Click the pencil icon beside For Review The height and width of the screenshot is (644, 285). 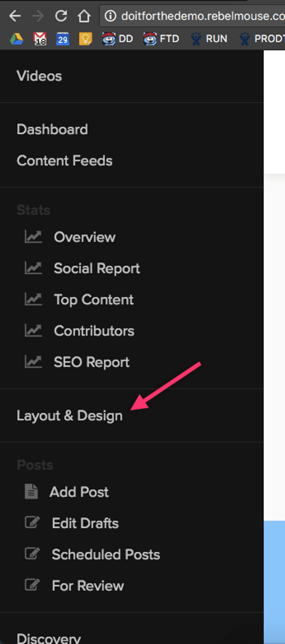click(32, 585)
